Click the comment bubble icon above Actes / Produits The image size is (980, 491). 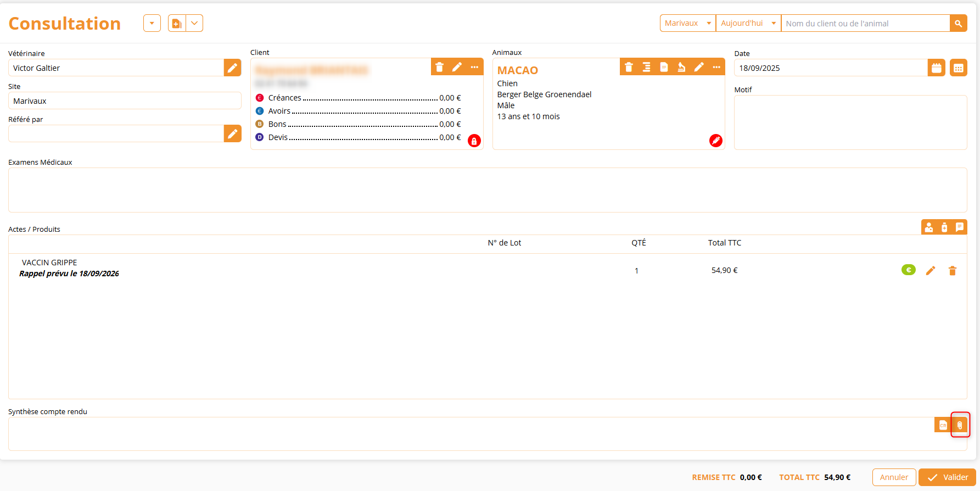point(960,227)
